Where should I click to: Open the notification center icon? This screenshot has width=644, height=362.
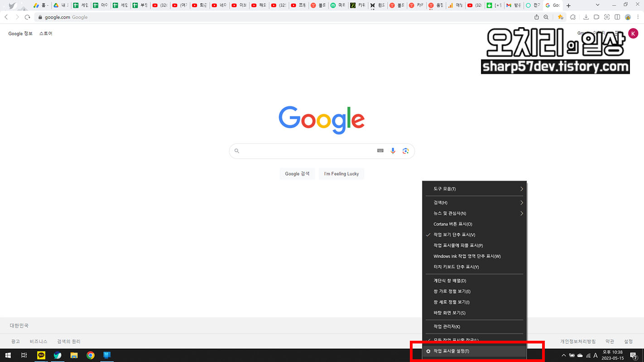634,356
